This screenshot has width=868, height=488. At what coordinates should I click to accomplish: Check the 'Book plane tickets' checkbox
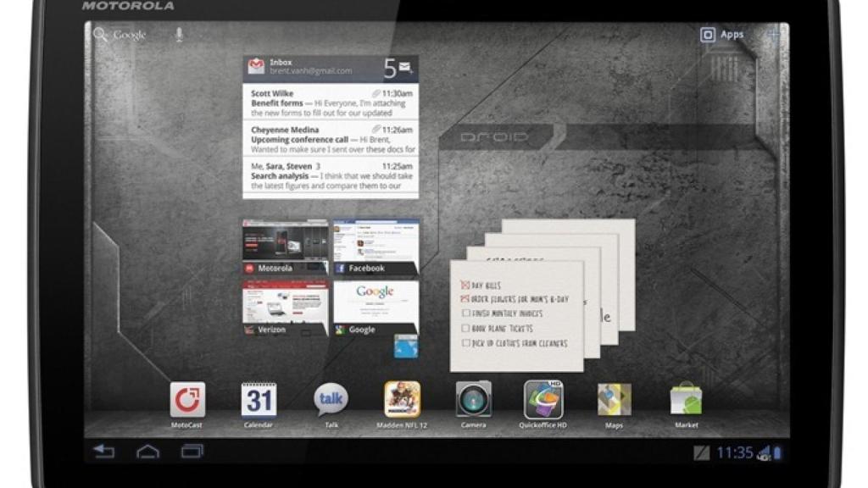coord(465,328)
